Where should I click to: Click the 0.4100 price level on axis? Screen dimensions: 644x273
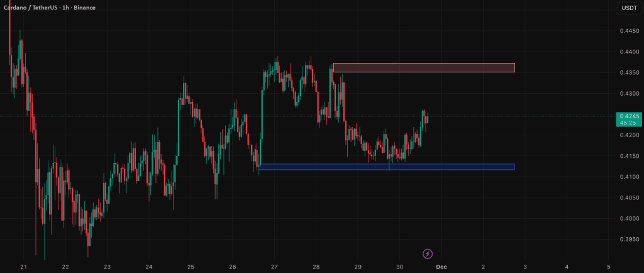pyautogui.click(x=629, y=177)
